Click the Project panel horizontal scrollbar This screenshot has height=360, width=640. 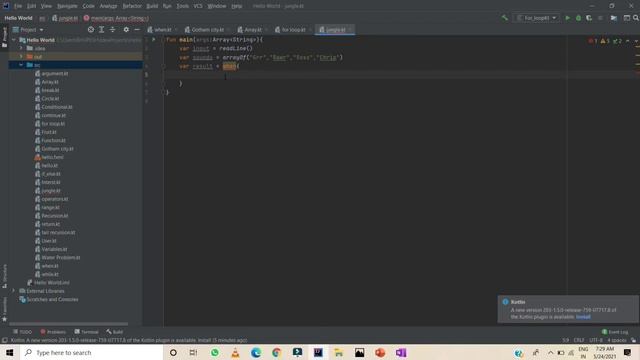point(69,324)
